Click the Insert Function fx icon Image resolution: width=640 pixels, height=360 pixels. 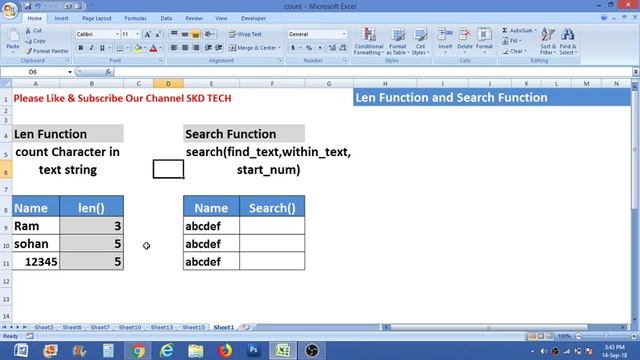108,72
